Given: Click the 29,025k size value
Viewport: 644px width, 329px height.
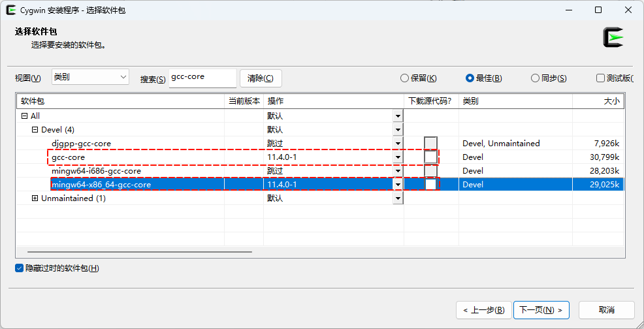Looking at the screenshot, I should pyautogui.click(x=604, y=185).
